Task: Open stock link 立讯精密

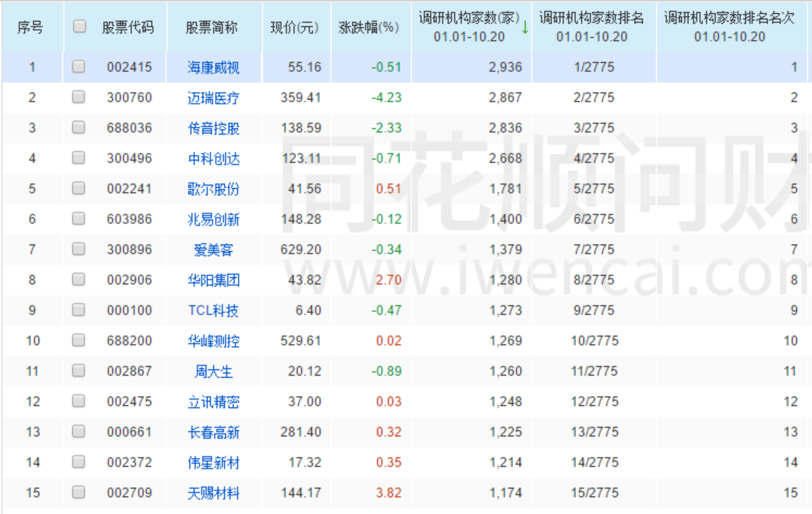Action: click(x=213, y=402)
